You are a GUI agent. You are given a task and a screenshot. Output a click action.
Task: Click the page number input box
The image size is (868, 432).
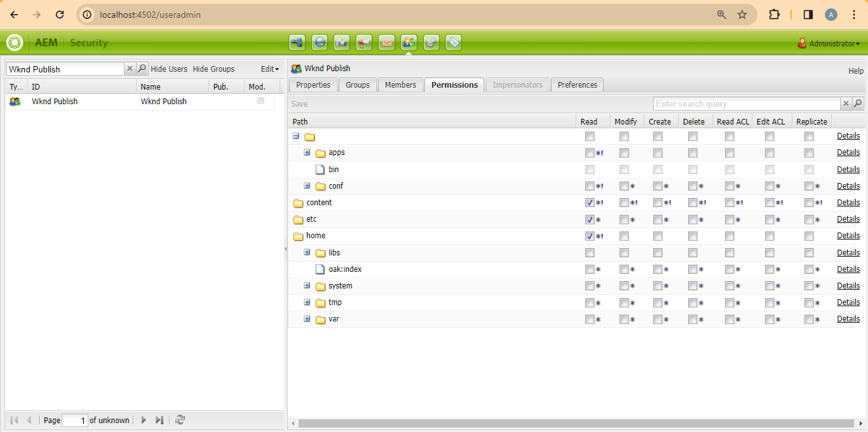pyautogui.click(x=75, y=420)
